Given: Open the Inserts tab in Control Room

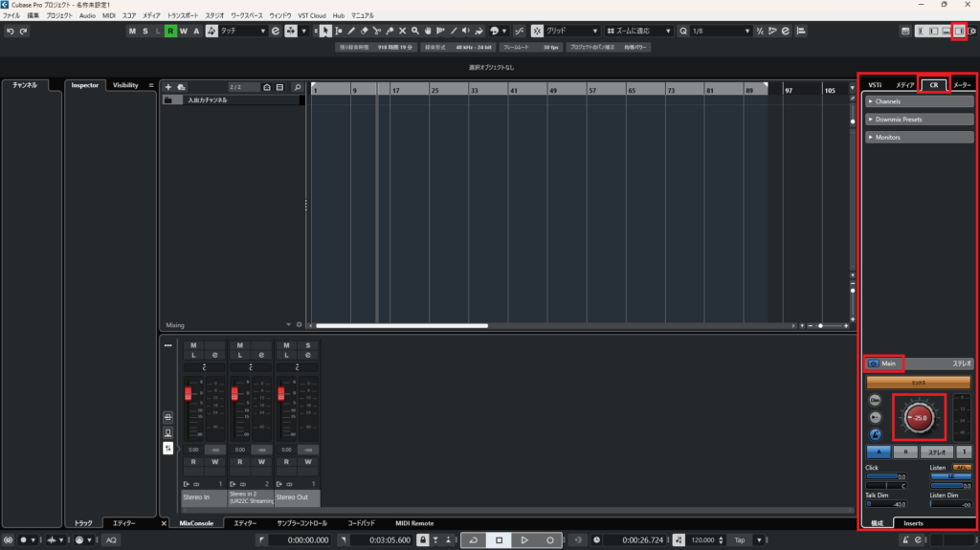Looking at the screenshot, I should click(x=913, y=523).
